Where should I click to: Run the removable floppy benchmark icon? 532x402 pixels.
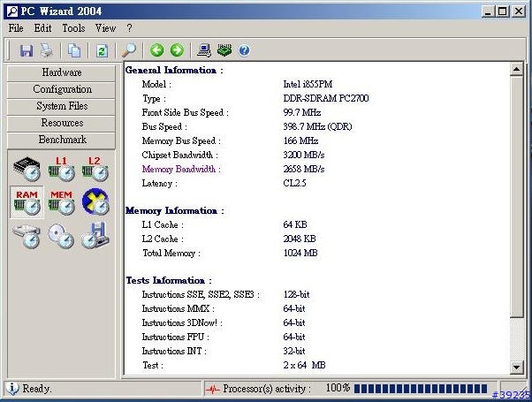coord(95,235)
